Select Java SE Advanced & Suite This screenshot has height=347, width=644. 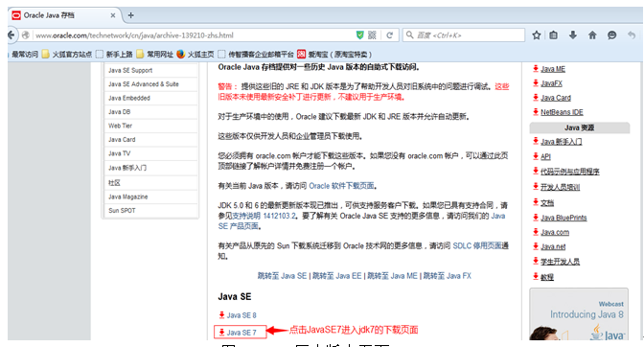[144, 84]
